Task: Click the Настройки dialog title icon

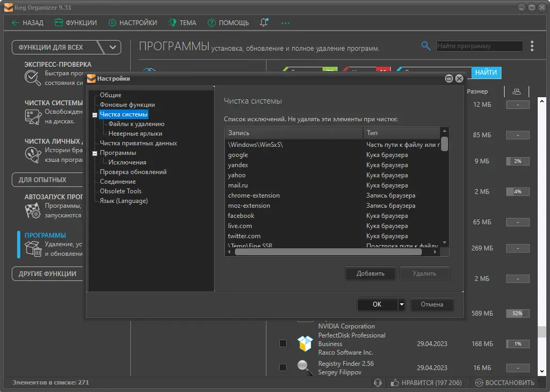Action: (x=91, y=79)
